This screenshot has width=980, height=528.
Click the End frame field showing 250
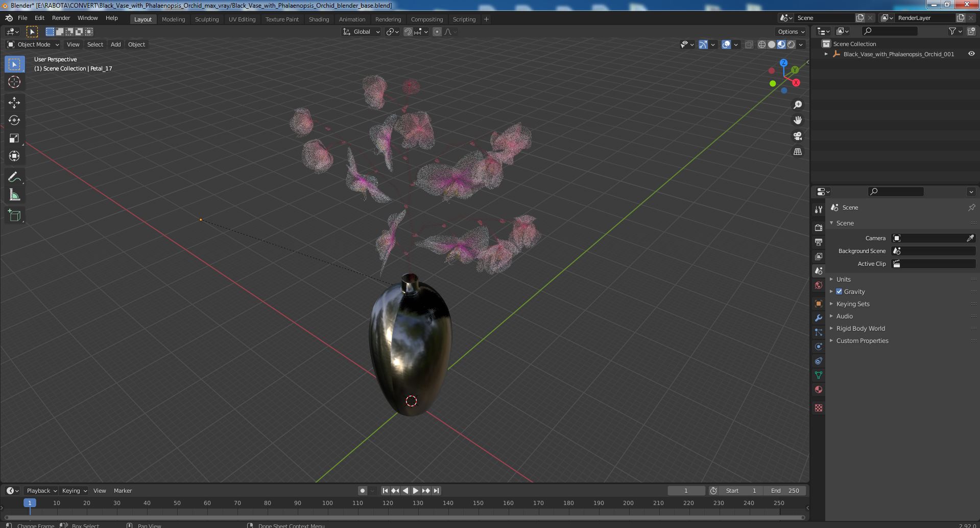coord(785,491)
